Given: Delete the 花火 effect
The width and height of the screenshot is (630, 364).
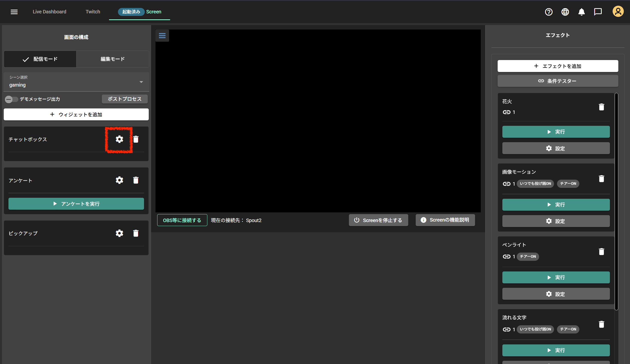Looking at the screenshot, I should 601,107.
